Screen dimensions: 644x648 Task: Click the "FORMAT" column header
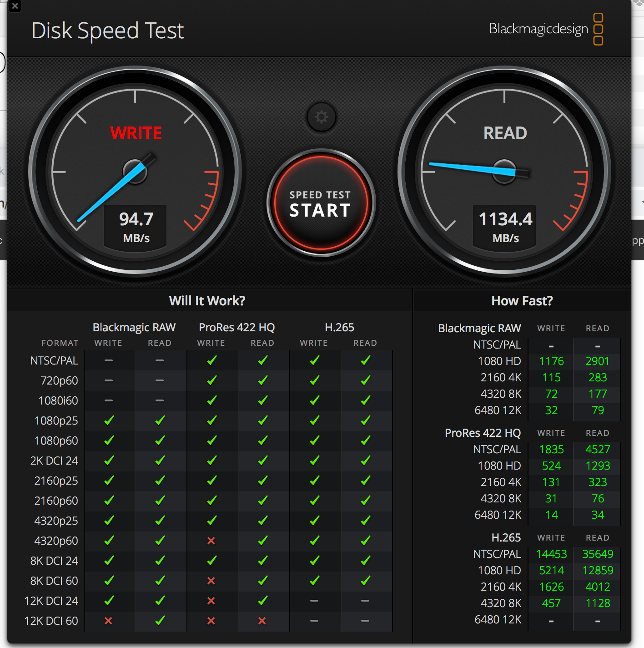coord(60,343)
